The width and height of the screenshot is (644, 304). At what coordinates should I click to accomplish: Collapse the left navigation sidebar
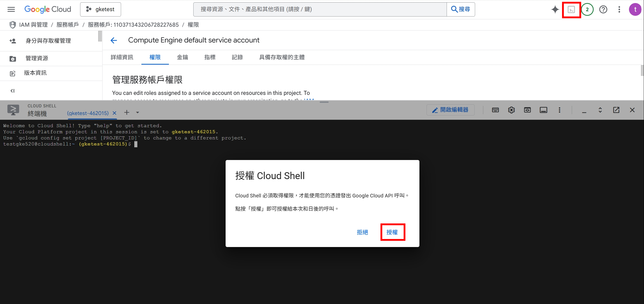12,91
